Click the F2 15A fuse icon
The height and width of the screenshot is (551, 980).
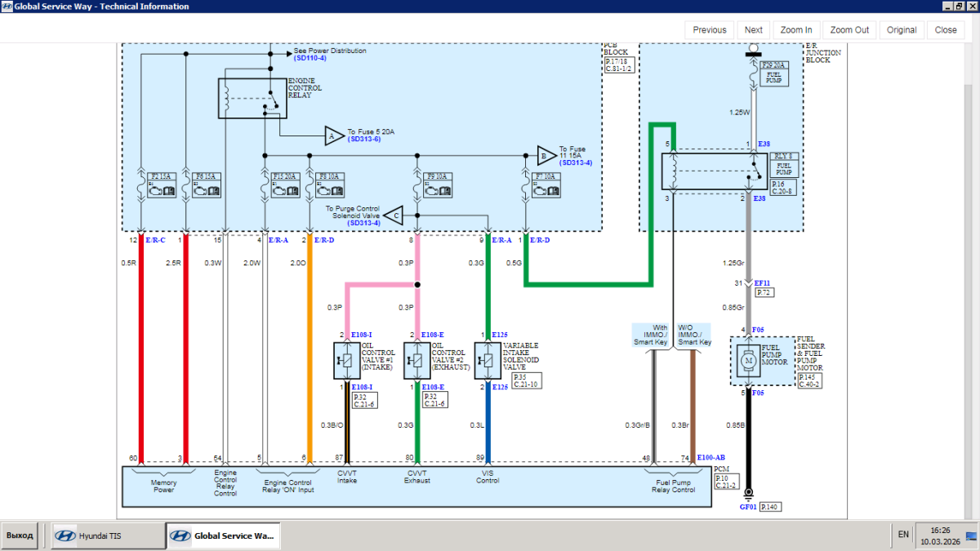163,186
